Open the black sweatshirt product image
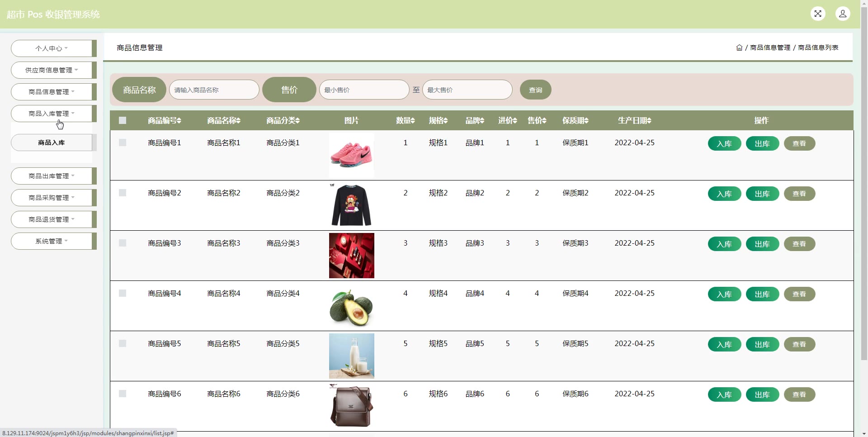This screenshot has height=437, width=868. 352,205
